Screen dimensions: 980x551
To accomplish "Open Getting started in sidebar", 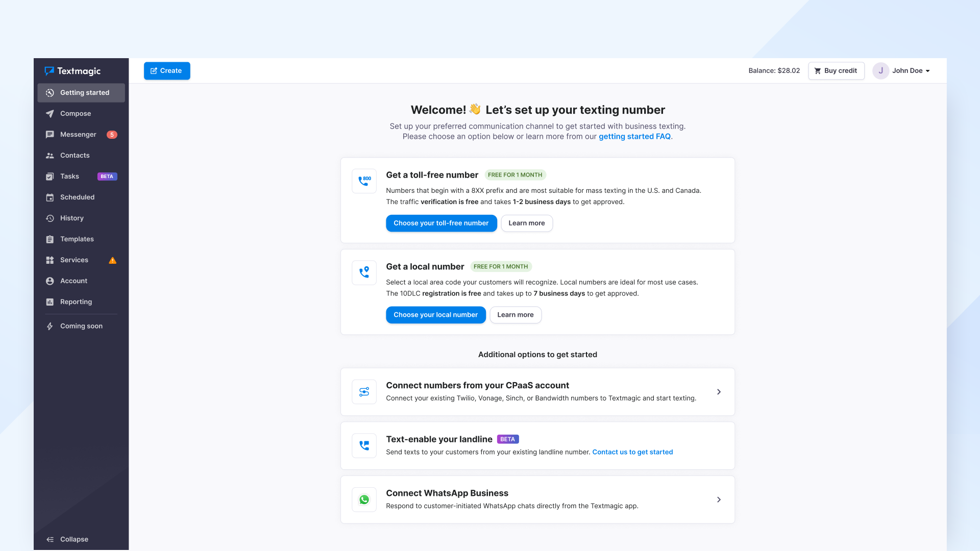I will point(81,93).
